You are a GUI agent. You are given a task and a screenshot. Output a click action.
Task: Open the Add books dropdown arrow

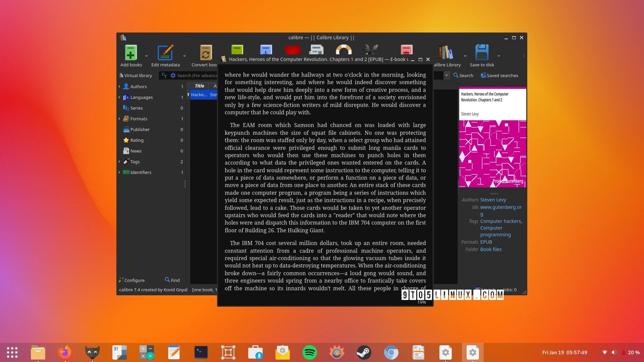click(x=146, y=56)
